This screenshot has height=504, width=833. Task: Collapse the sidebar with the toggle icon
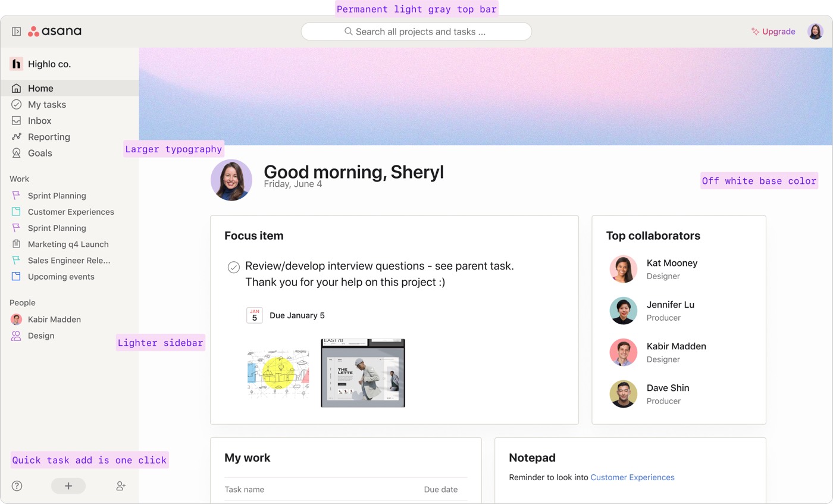pyautogui.click(x=17, y=32)
